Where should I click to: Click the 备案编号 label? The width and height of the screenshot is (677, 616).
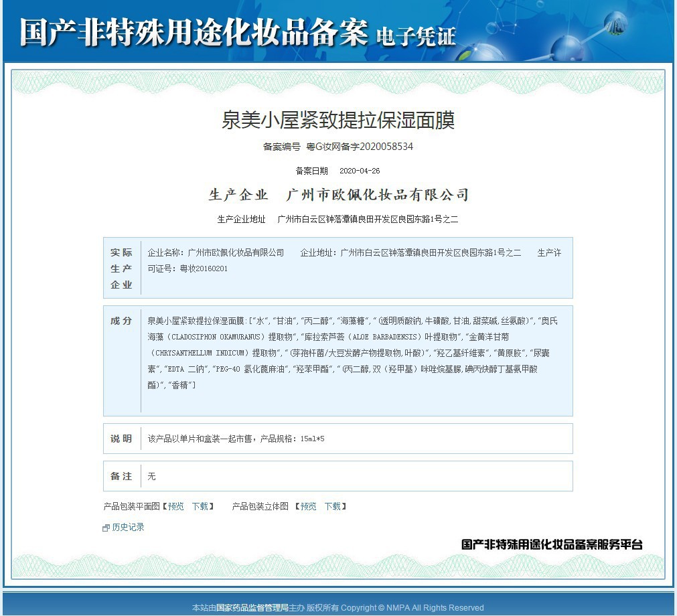pos(282,147)
